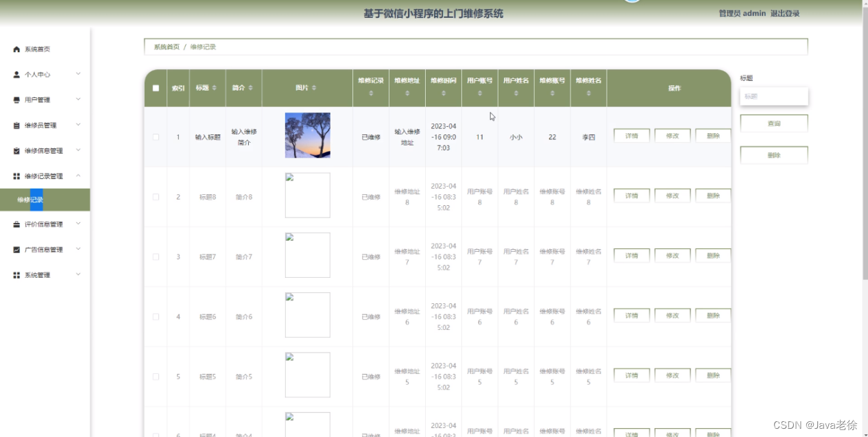Click 修改 for row 输入标题

coord(673,136)
